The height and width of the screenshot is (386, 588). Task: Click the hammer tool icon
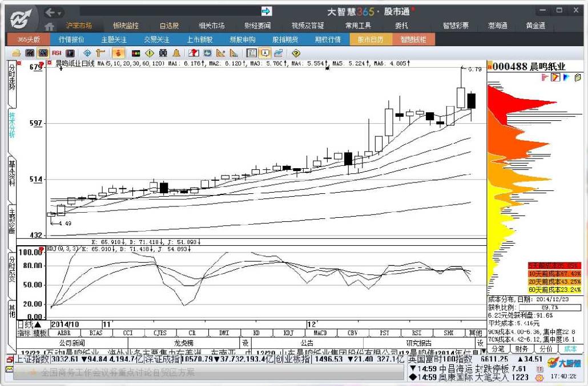point(100,53)
